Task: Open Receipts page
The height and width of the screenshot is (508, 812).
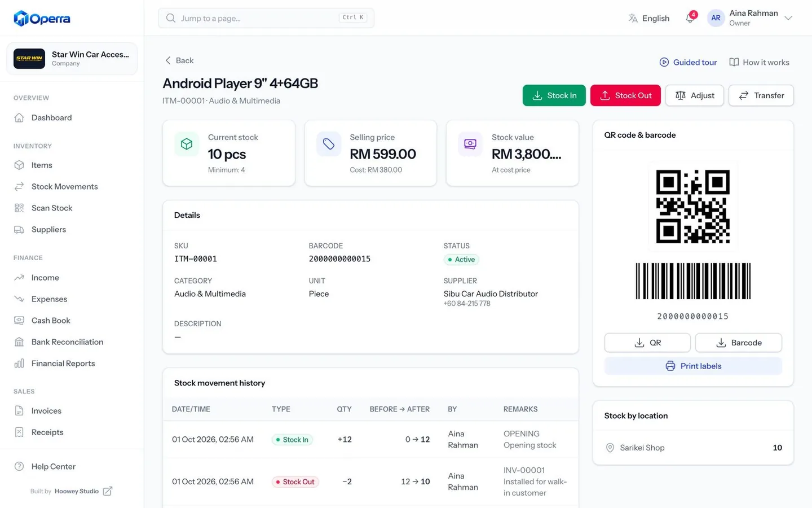Action: pos(72,432)
